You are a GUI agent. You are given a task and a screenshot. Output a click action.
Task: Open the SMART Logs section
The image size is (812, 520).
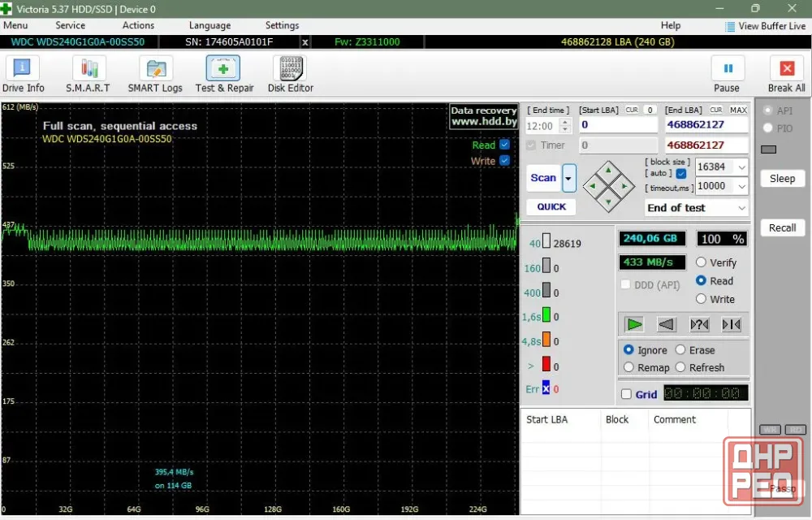[x=156, y=68]
